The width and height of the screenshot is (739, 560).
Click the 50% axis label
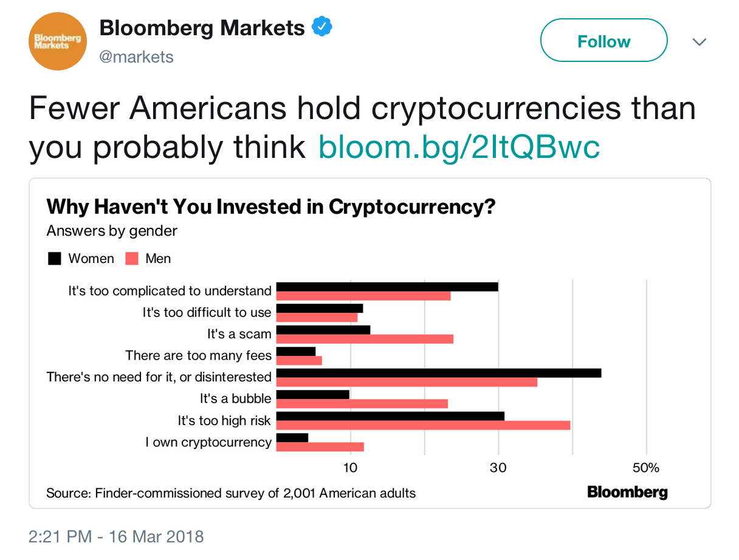pos(646,468)
